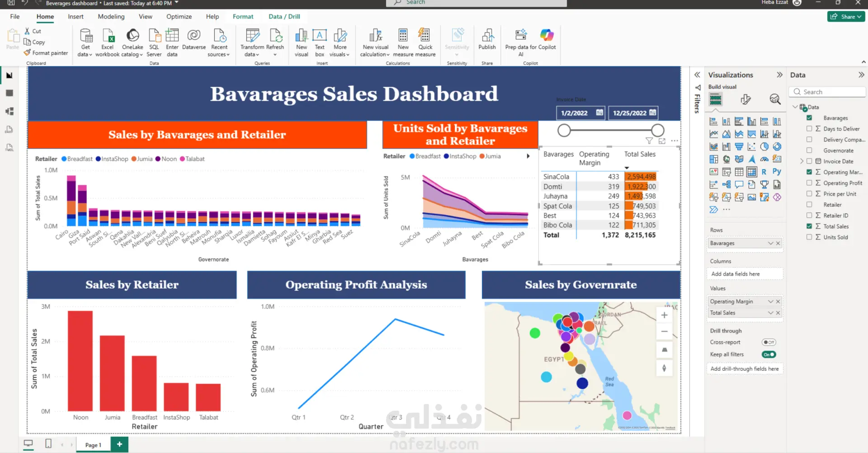The image size is (868, 453).
Task: Turn off Keep all filters toggle
Action: tap(769, 355)
